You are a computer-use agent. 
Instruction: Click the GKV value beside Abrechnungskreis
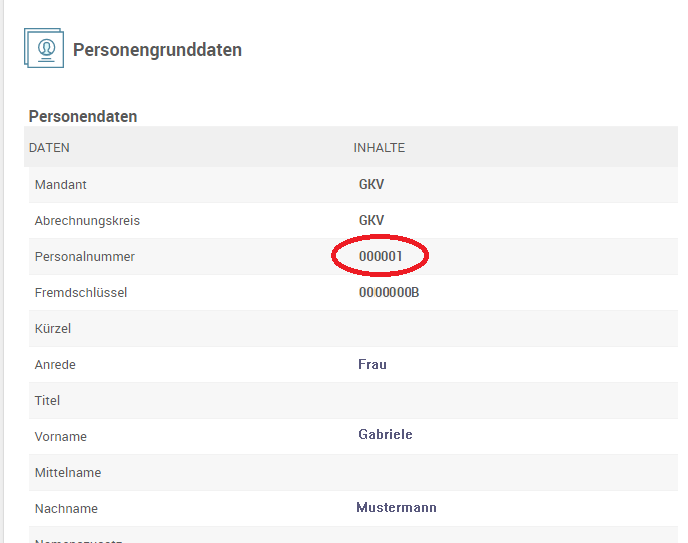[371, 221]
